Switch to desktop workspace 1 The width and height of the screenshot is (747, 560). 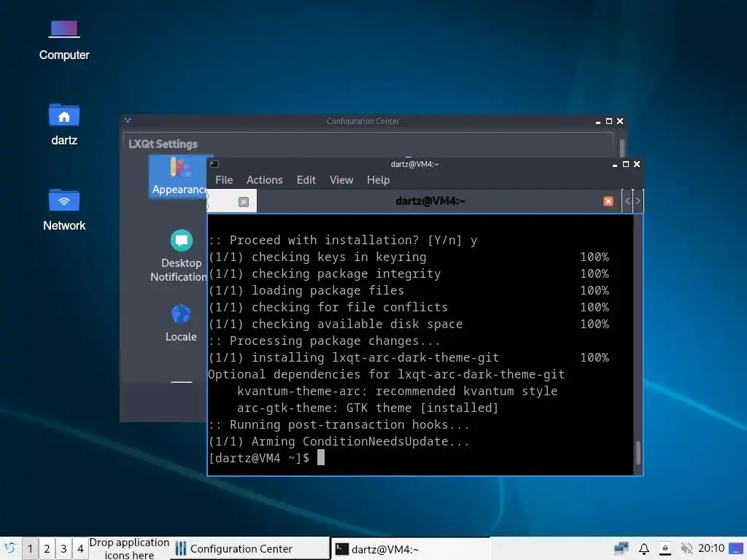tap(30, 548)
